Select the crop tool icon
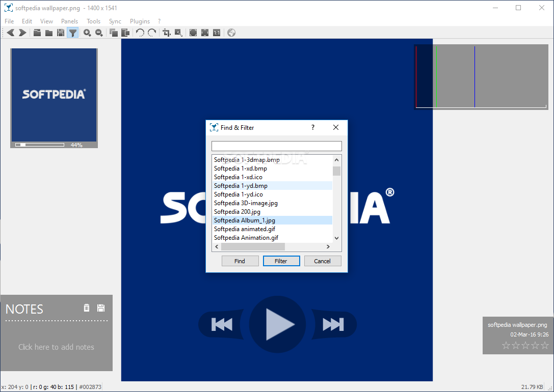554x392 pixels. tap(167, 33)
